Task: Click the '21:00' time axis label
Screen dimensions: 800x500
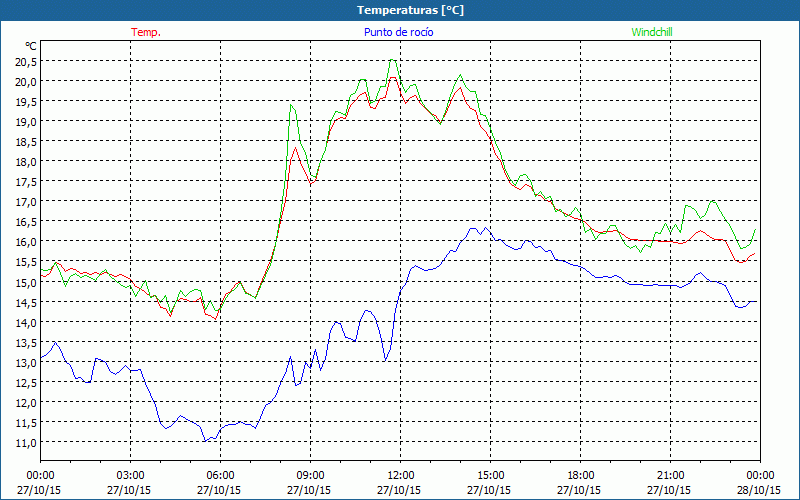Action: 670,476
